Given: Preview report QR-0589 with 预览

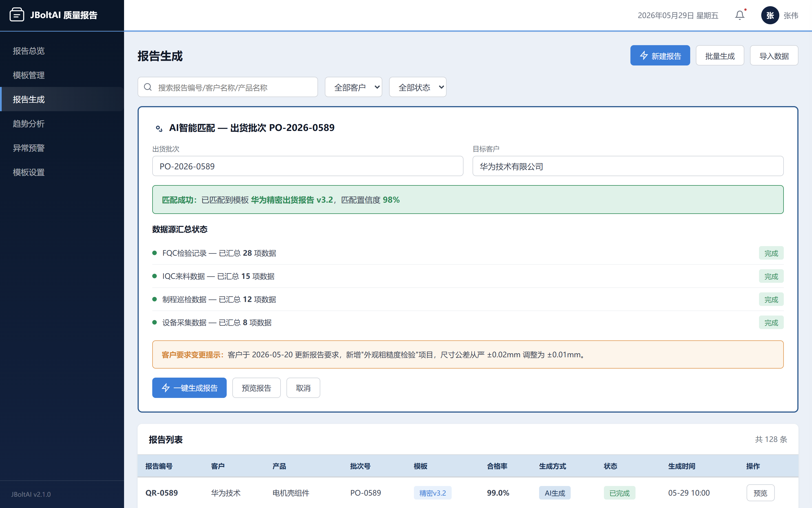Looking at the screenshot, I should pyautogui.click(x=760, y=493).
